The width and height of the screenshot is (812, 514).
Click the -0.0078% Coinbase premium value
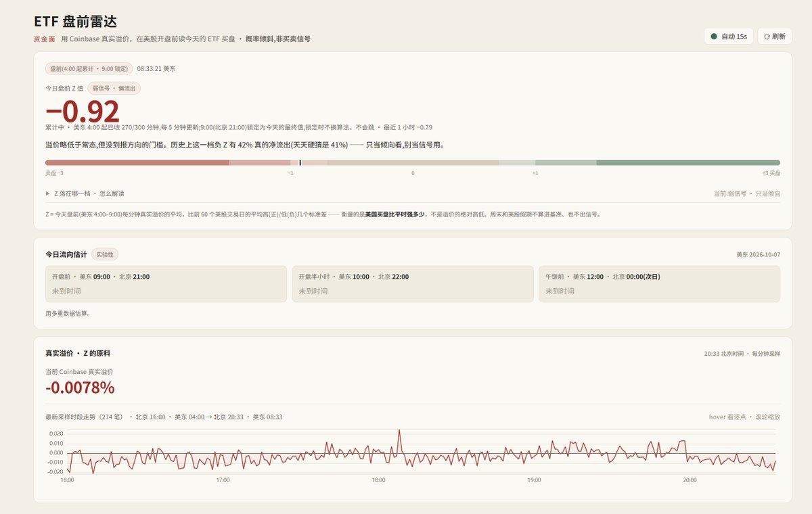pos(80,388)
